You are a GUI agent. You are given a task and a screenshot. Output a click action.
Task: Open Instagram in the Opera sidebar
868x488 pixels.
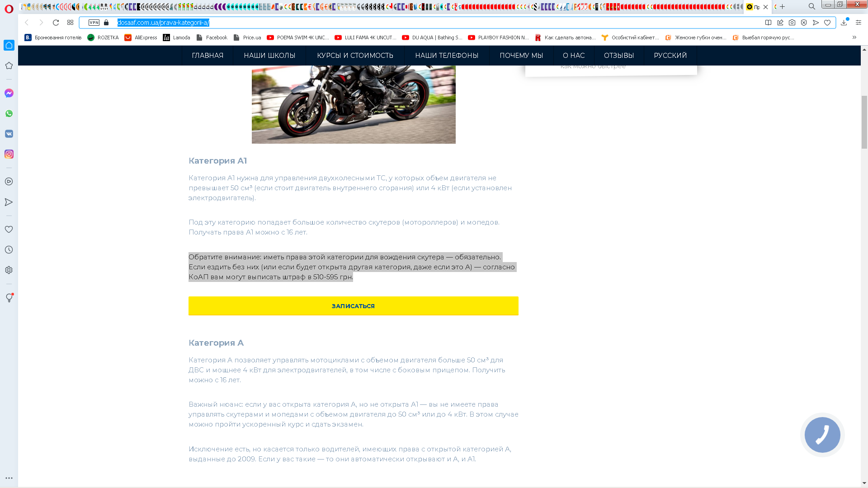[9, 154]
